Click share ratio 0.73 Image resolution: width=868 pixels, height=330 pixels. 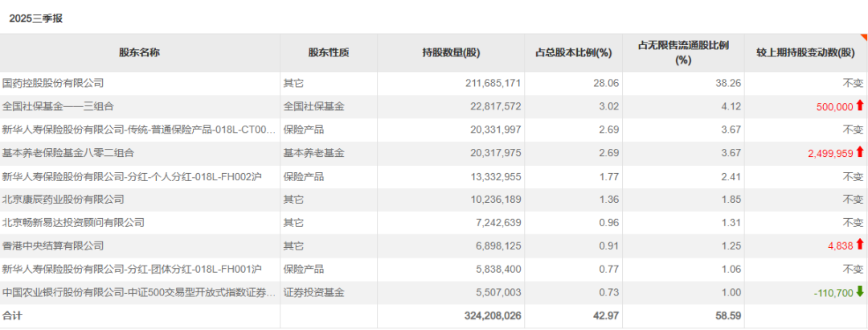click(x=611, y=292)
